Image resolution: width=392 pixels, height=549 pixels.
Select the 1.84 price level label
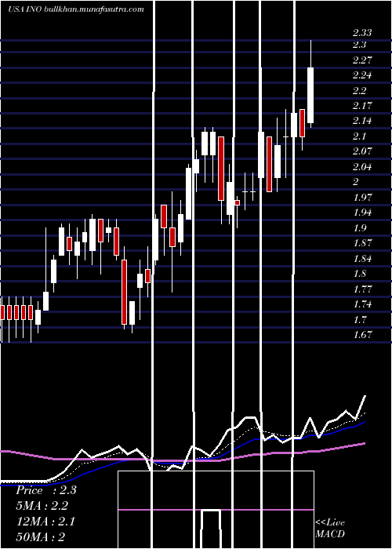(x=362, y=258)
